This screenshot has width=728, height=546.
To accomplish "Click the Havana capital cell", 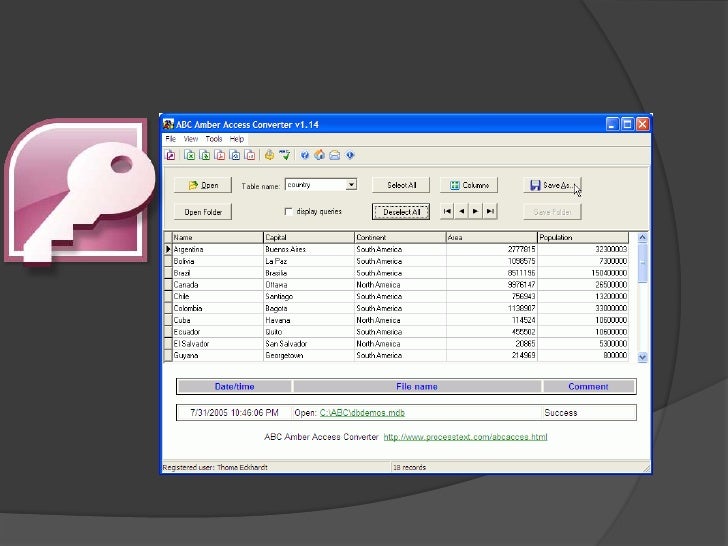I will 309,320.
